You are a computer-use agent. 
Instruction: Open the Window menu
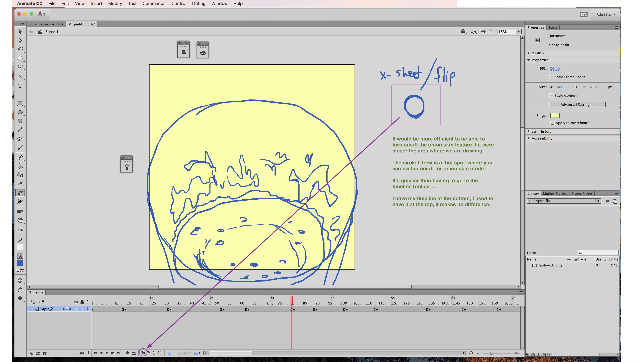click(x=219, y=4)
